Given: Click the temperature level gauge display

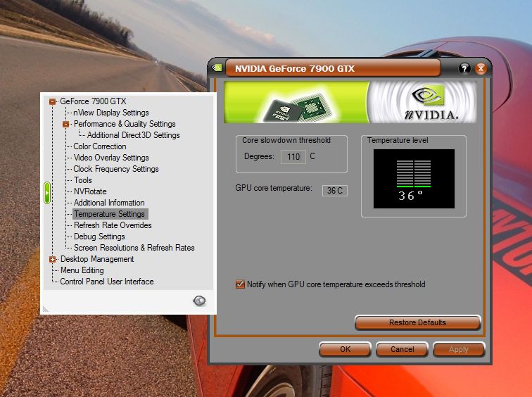Looking at the screenshot, I should pyautogui.click(x=414, y=179).
